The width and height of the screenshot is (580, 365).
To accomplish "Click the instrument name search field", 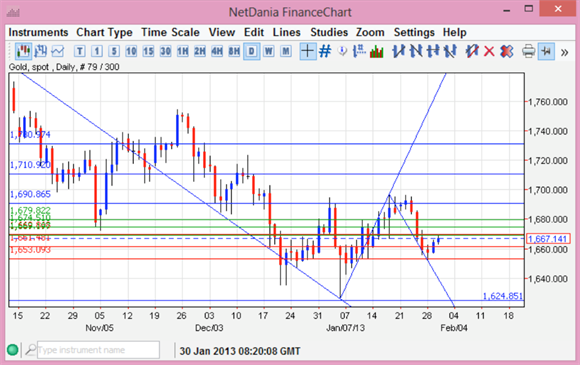I will pyautogui.click(x=98, y=350).
